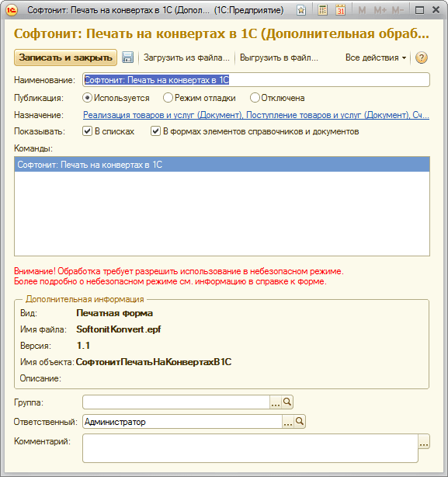The width and height of the screenshot is (448, 477).
Task: Click the Печатная форма value text
Action: click(115, 313)
